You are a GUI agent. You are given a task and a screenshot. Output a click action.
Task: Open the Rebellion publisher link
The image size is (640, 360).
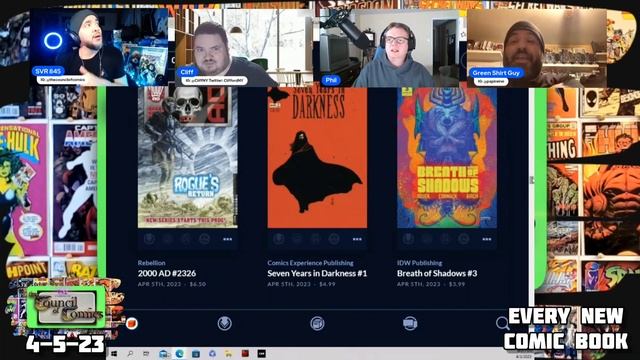[x=151, y=263]
